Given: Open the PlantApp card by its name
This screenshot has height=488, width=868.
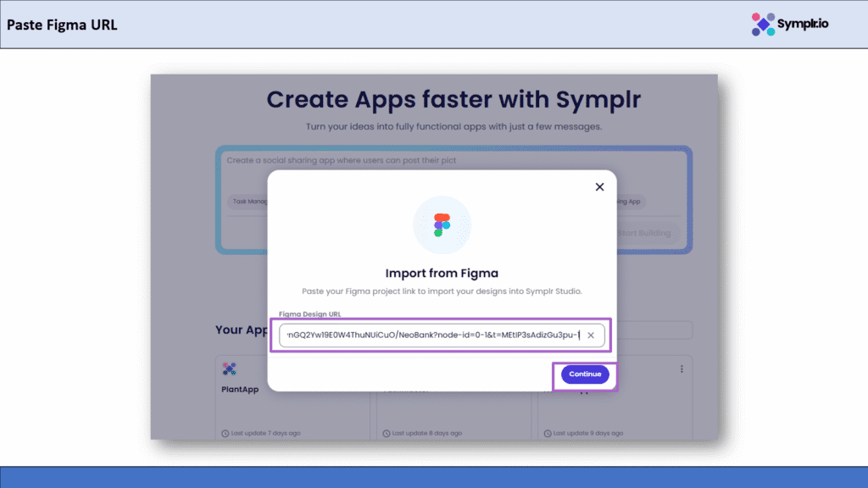Looking at the screenshot, I should tap(242, 389).
